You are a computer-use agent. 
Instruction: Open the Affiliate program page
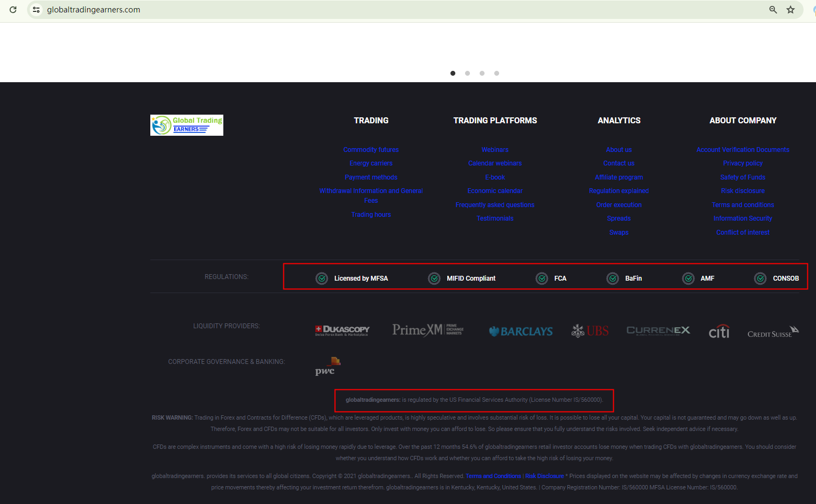coord(619,177)
